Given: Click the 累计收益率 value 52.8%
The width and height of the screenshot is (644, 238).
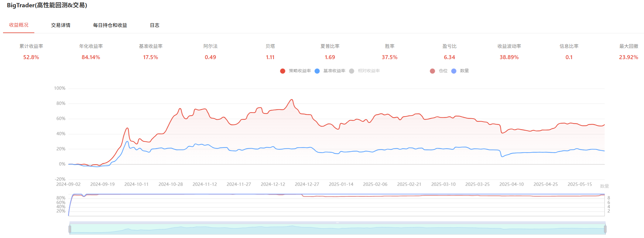Looking at the screenshot, I should pyautogui.click(x=31, y=57).
